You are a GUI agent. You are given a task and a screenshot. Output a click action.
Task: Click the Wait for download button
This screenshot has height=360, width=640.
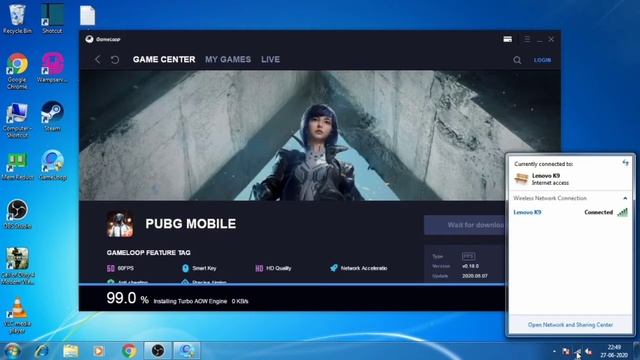click(464, 225)
